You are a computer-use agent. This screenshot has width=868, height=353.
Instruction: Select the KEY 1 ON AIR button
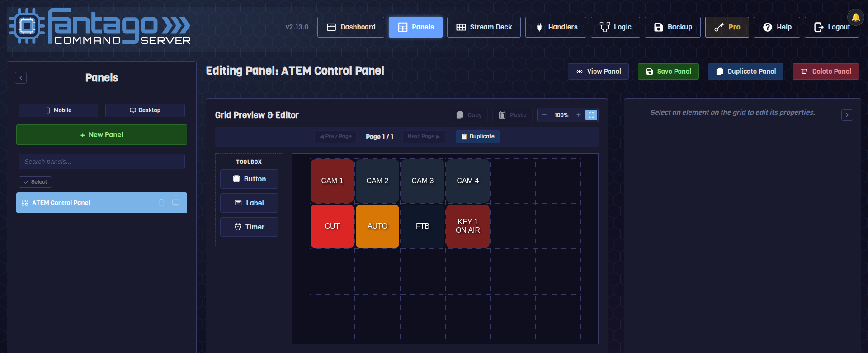[468, 226]
